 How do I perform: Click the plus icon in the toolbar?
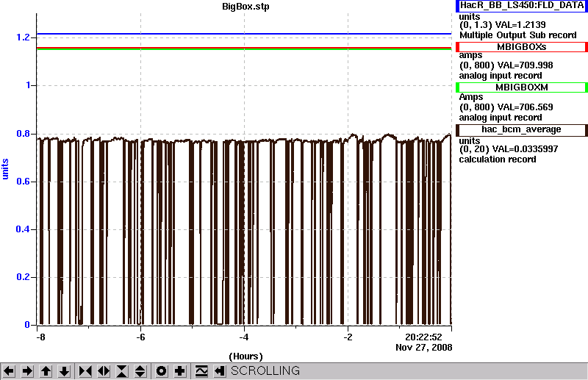(179, 371)
